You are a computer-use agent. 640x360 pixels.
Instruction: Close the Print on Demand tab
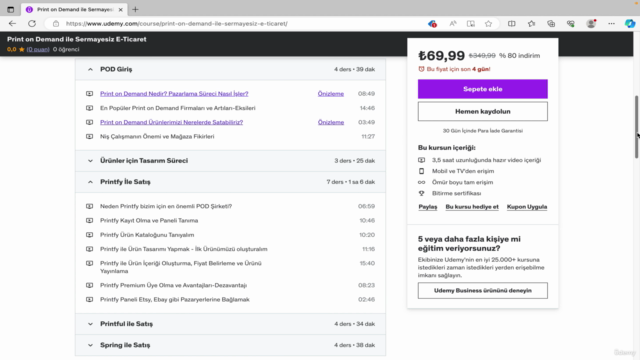point(120,9)
